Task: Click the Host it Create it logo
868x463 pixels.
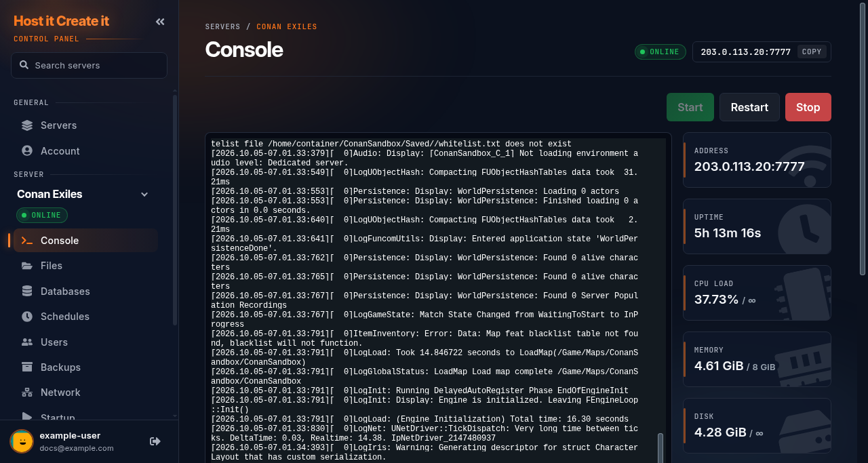Action: pyautogui.click(x=61, y=21)
